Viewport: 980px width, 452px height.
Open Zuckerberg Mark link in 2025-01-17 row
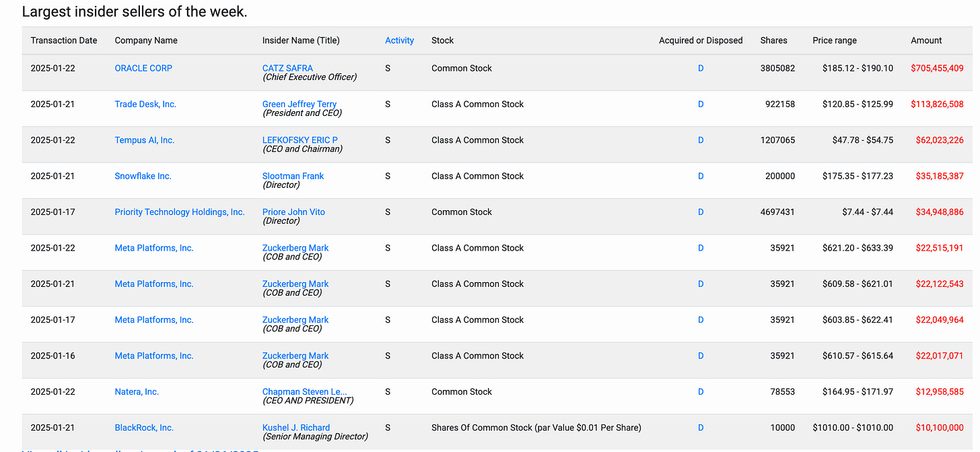(295, 320)
